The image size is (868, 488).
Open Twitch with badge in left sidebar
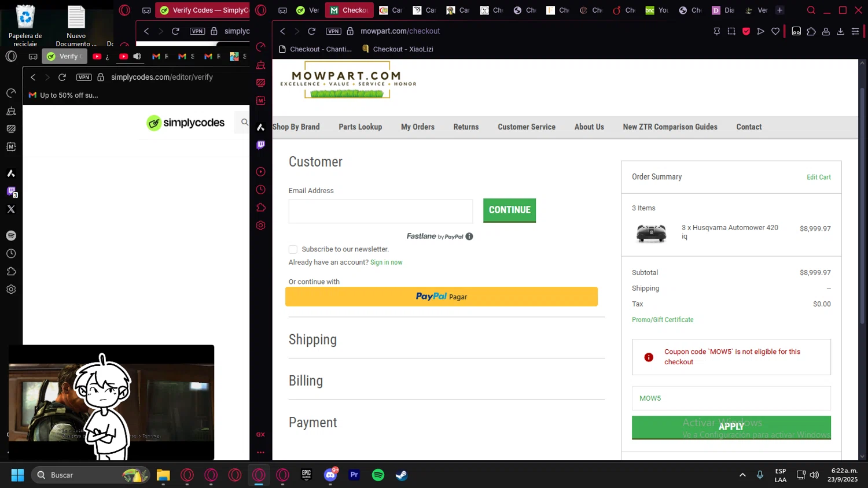(x=12, y=191)
